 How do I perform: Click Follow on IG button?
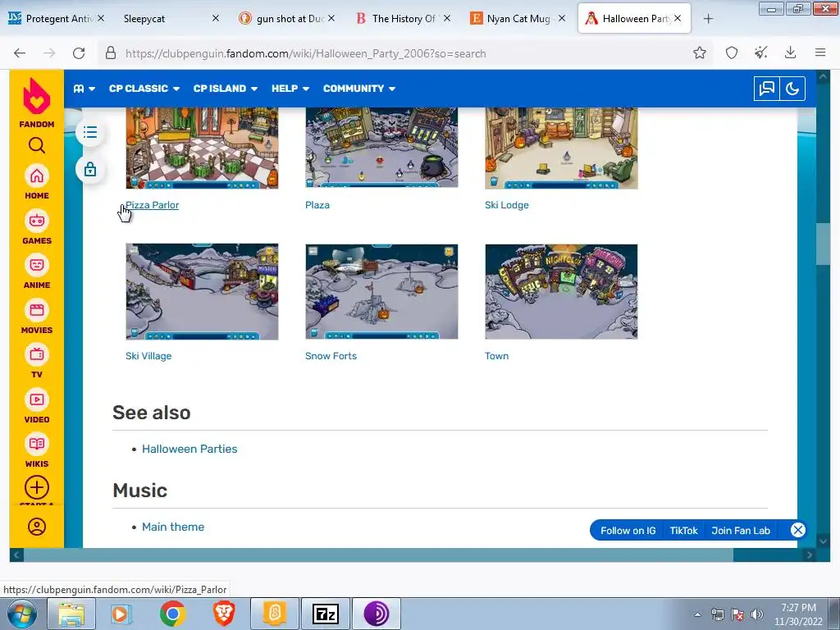tap(628, 531)
